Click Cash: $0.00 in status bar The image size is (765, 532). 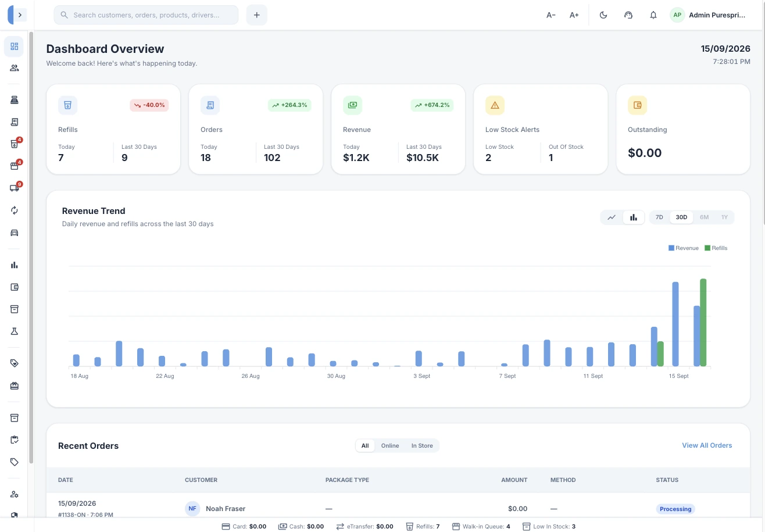point(301,526)
